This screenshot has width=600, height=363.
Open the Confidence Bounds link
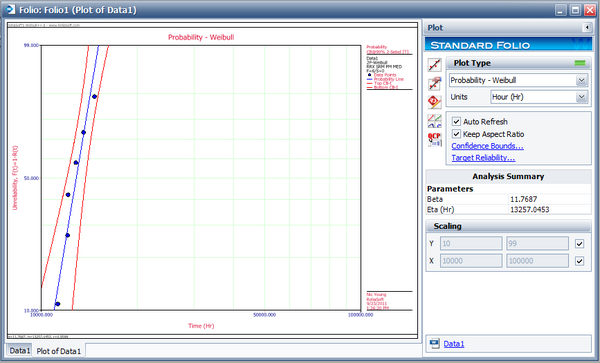pyautogui.click(x=488, y=146)
